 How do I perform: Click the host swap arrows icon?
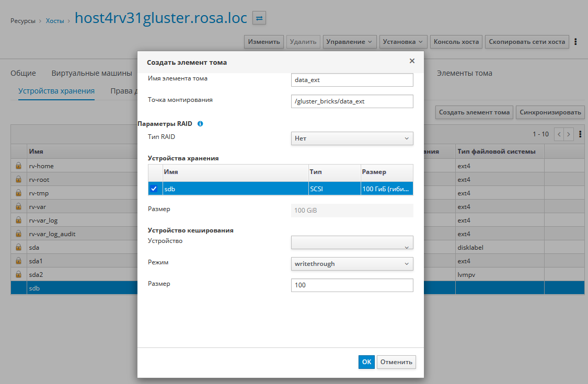click(x=259, y=18)
